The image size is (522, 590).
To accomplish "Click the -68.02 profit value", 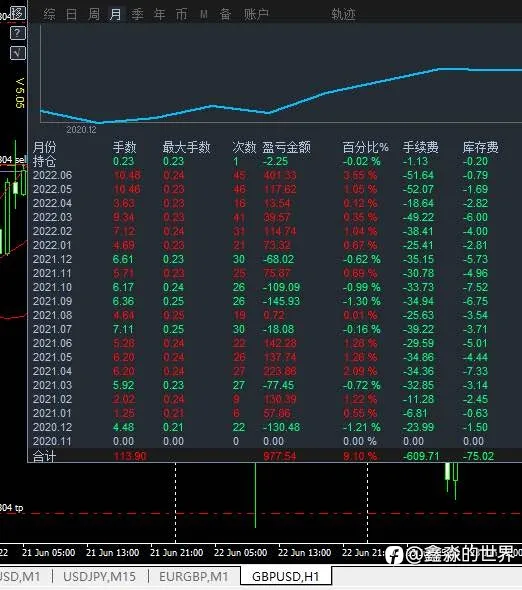I will pos(279,259).
